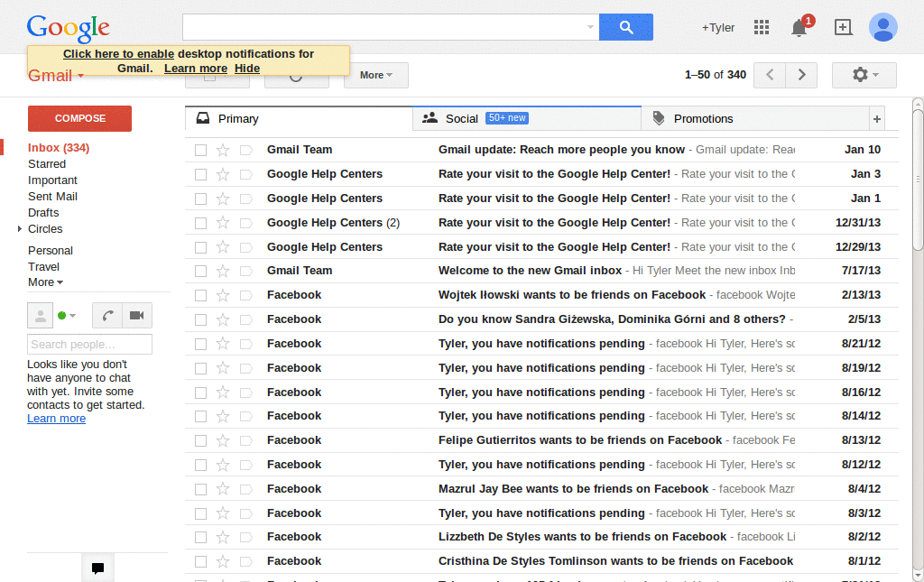
Task: Open the notifications bell
Action: pyautogui.click(x=799, y=28)
